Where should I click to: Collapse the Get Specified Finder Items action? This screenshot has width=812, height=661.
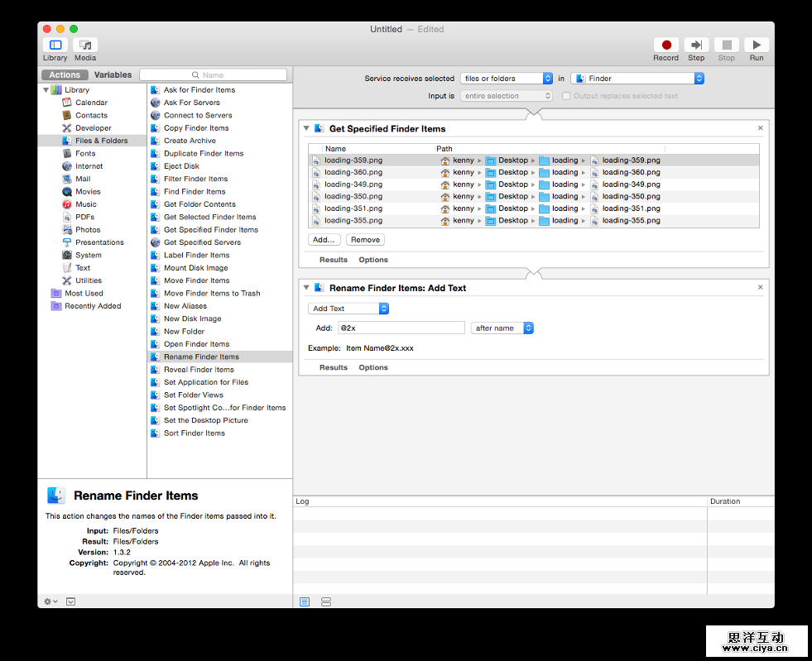point(307,129)
